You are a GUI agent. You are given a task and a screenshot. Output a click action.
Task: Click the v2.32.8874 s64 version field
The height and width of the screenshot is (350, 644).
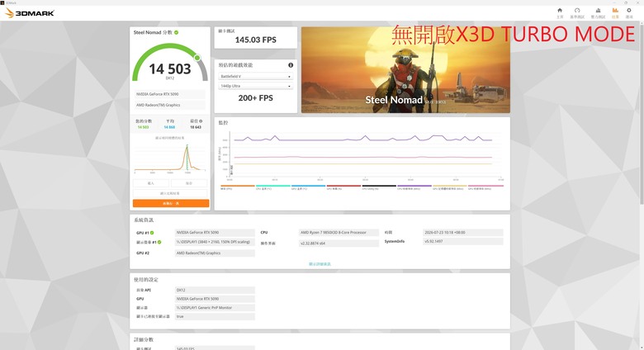click(339, 244)
